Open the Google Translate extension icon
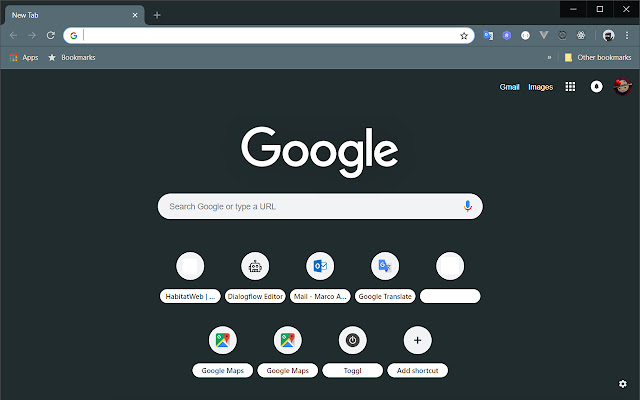The height and width of the screenshot is (400, 640). [488, 36]
